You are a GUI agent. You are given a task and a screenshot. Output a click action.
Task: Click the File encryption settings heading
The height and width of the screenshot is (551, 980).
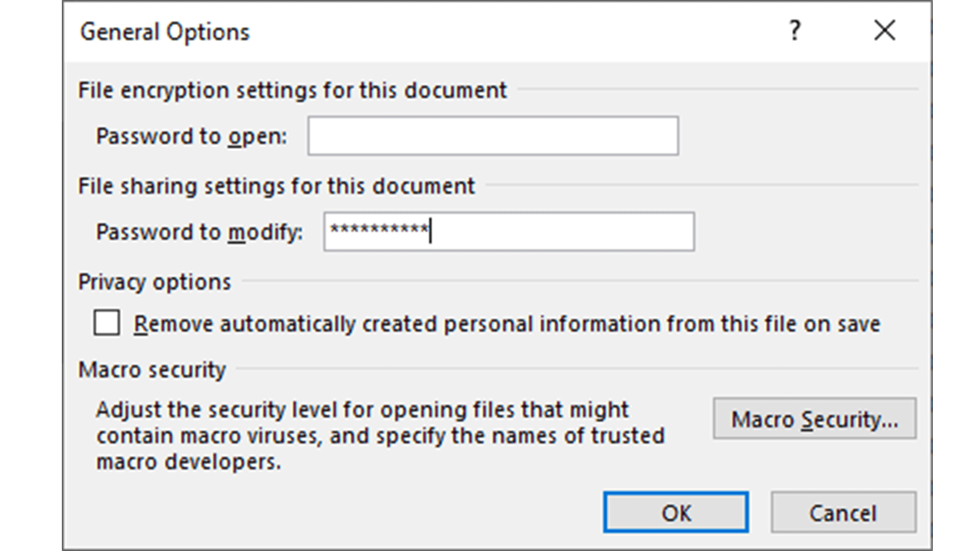click(x=292, y=90)
